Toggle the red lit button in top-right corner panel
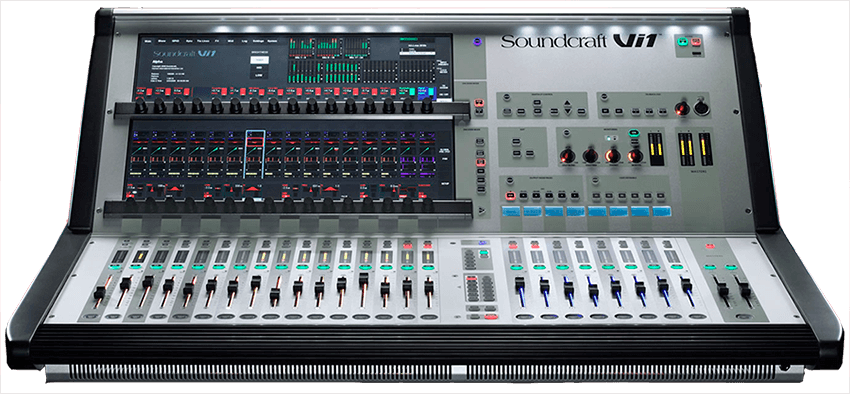The image size is (850, 394). click(696, 41)
